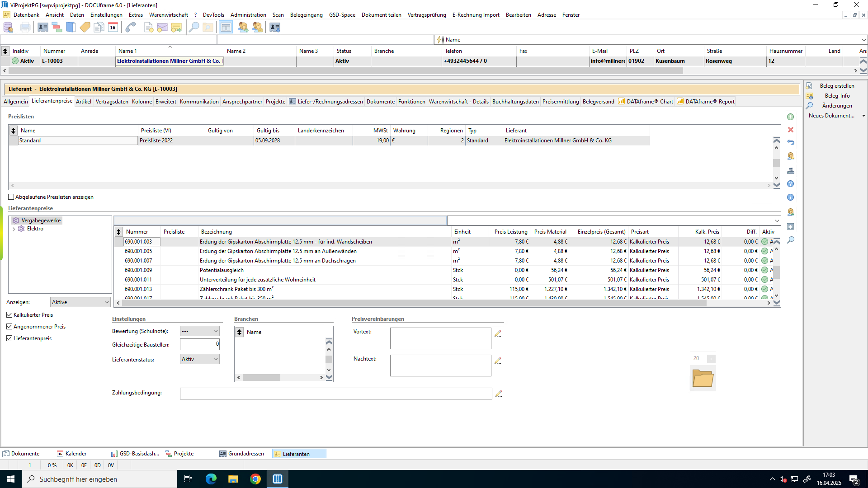Click the telephone handset toolbar icon
This screenshot has width=868, height=488.
[131, 28]
